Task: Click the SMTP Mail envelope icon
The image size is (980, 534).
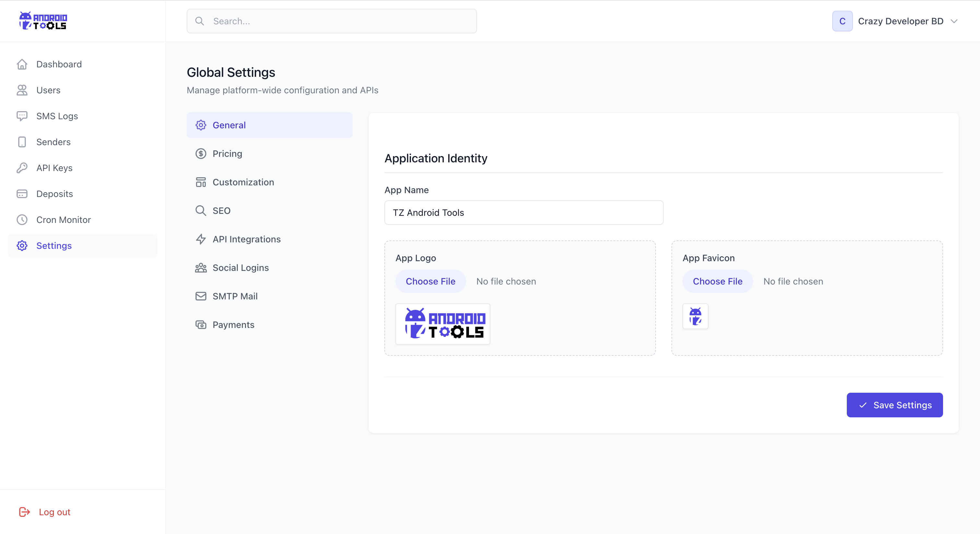Action: pyautogui.click(x=201, y=296)
